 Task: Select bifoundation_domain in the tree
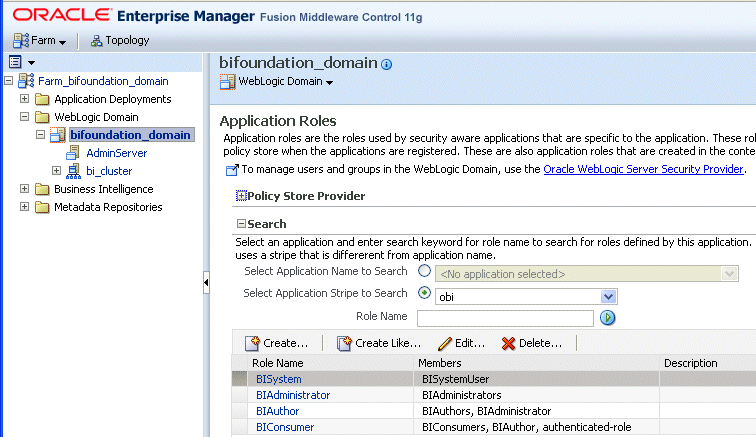point(131,135)
